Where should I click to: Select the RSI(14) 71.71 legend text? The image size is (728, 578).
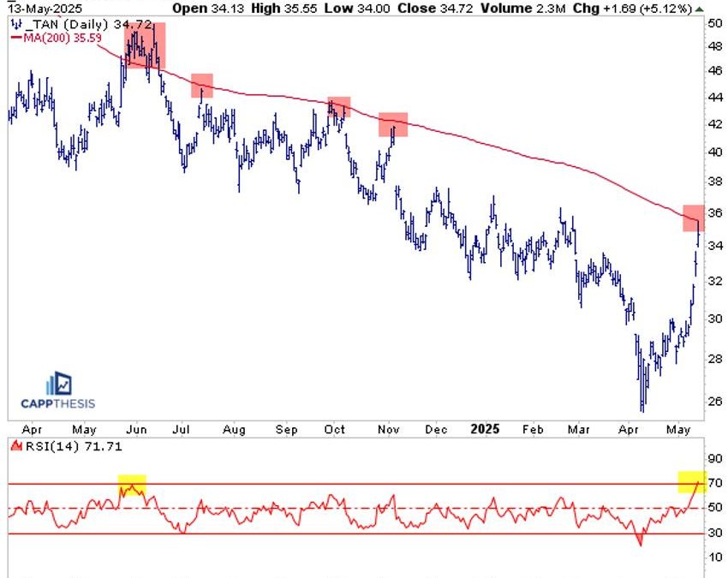[74, 447]
